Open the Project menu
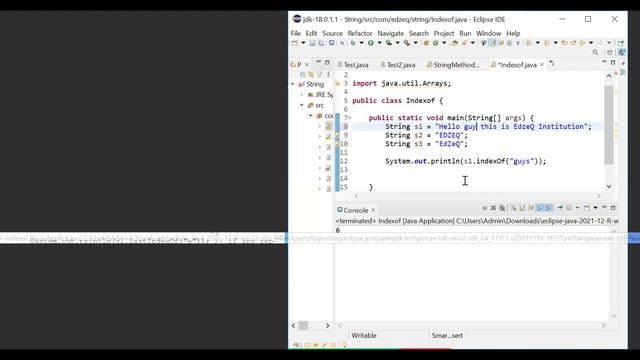The height and width of the screenshot is (360, 640). tap(444, 33)
